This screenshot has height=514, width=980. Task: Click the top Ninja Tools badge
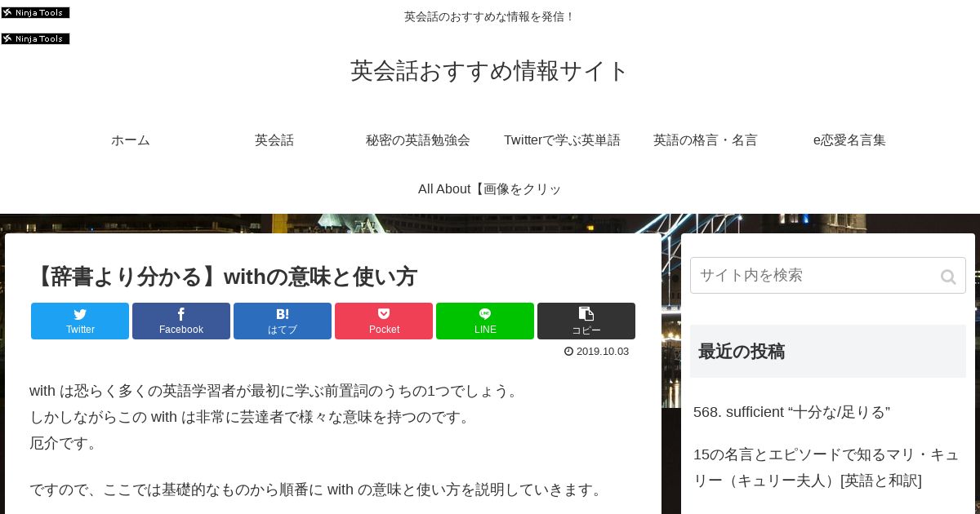[35, 12]
